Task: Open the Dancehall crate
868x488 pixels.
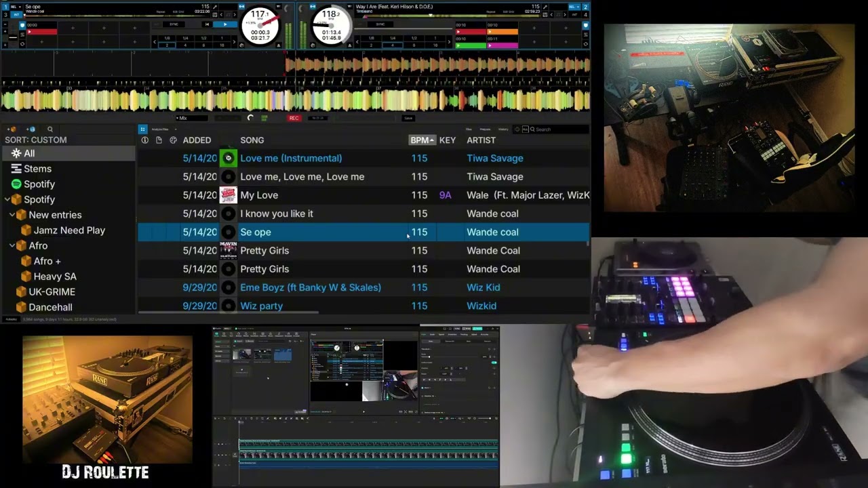Action: pyautogui.click(x=50, y=307)
